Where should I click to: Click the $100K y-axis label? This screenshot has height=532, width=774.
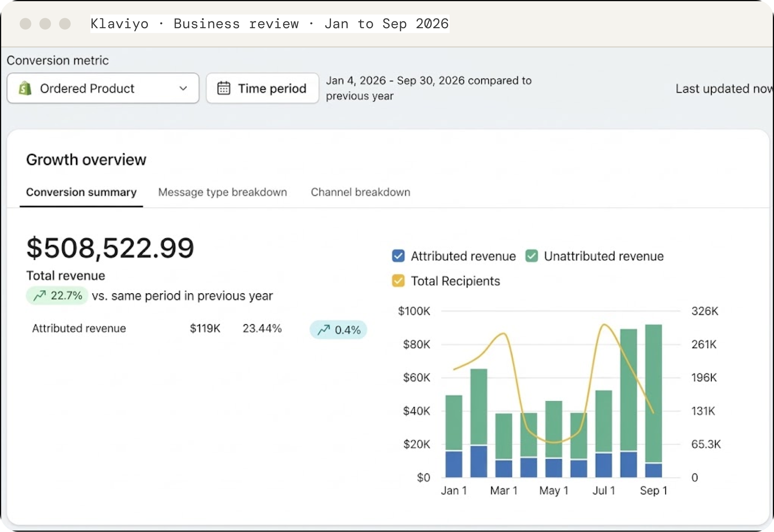tap(414, 311)
